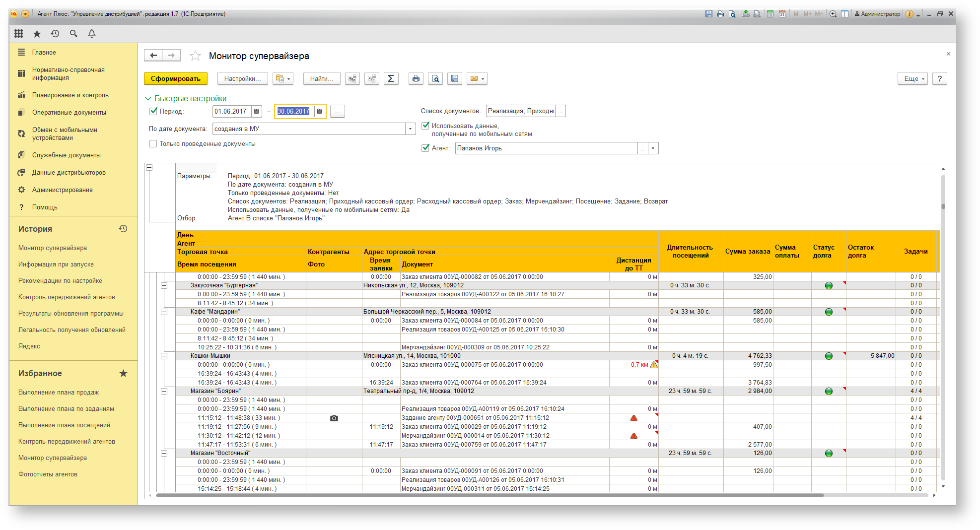980x530 pixels.
Task: Collapse Быстрые настройки section
Action: pos(148,99)
